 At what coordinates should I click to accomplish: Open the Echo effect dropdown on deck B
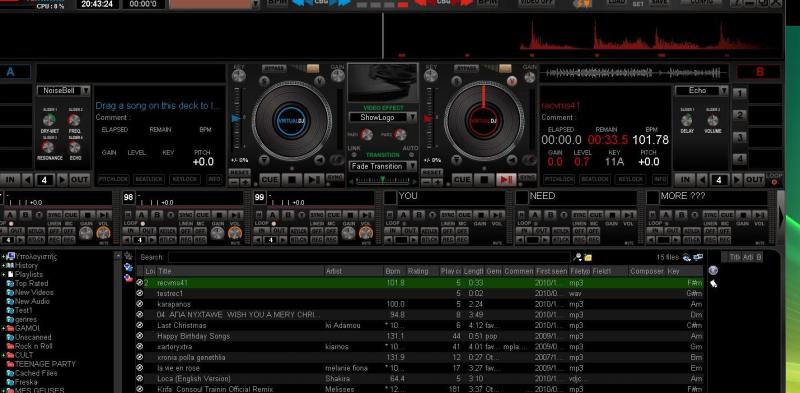(702, 90)
